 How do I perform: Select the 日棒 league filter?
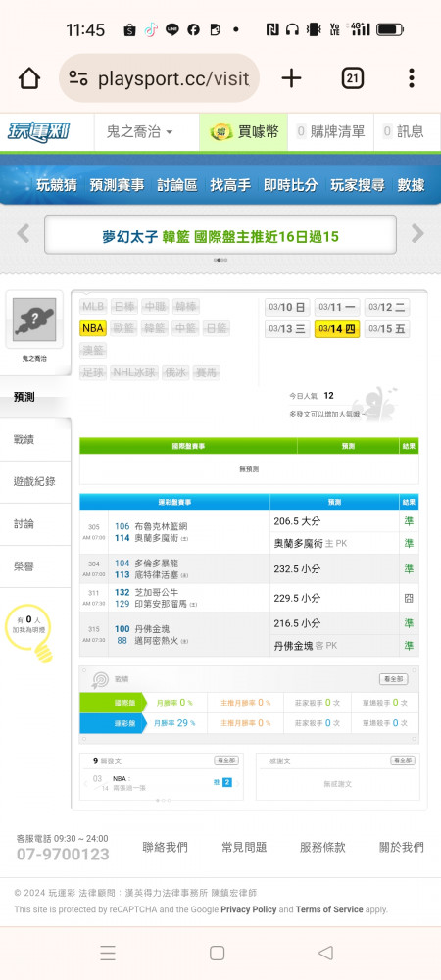124,306
